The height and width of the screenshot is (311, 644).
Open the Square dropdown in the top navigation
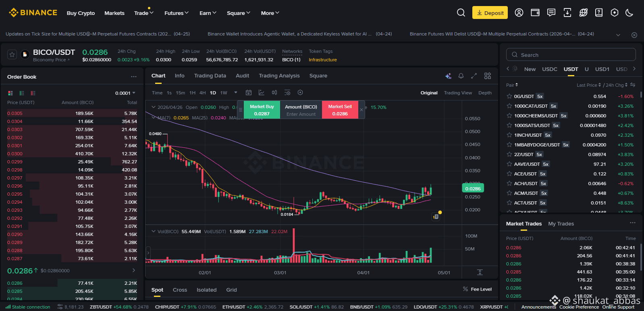[239, 13]
